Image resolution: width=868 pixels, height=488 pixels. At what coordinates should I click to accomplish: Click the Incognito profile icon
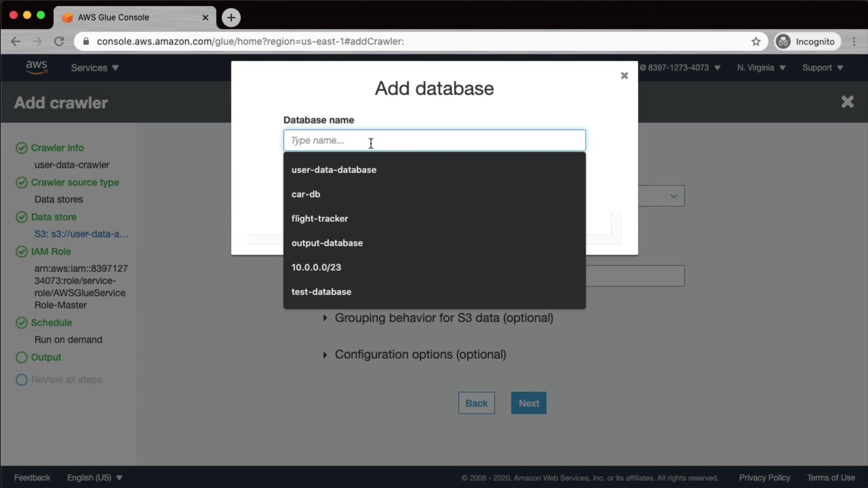pos(783,42)
